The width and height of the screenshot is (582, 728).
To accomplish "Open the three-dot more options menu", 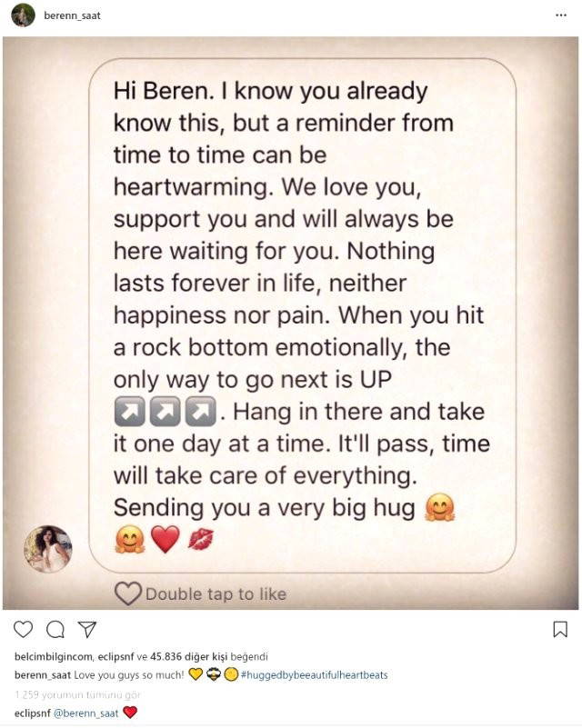I will click(x=561, y=15).
